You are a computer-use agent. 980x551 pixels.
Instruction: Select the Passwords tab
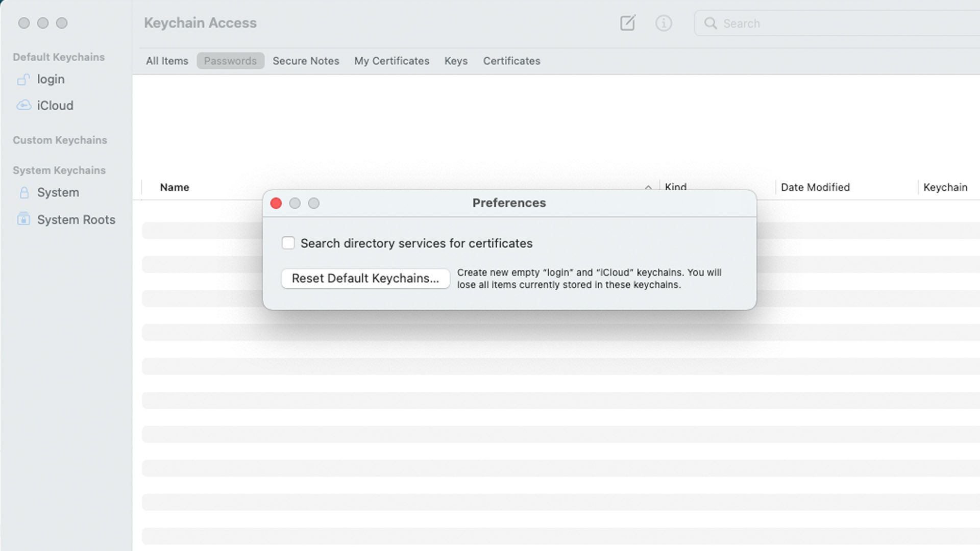pos(230,61)
